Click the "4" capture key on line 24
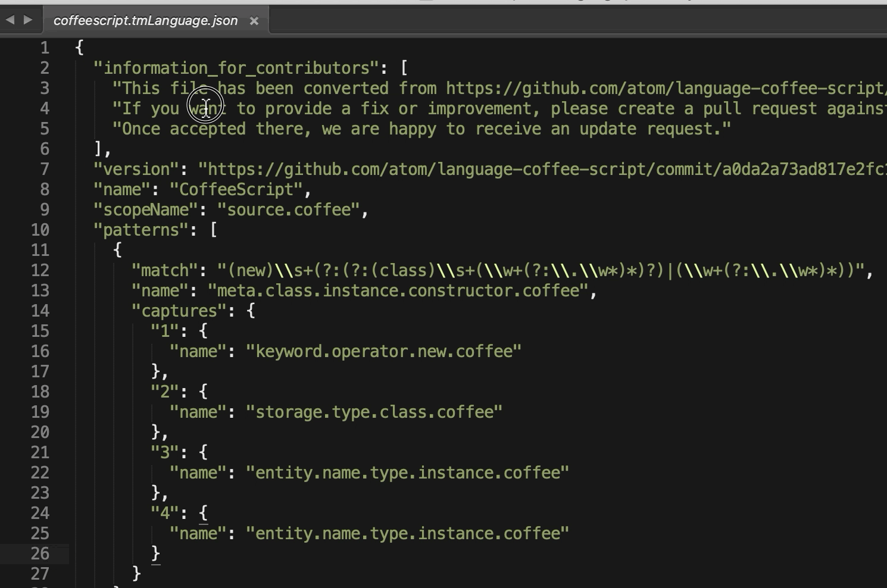This screenshot has width=887, height=588. click(165, 513)
